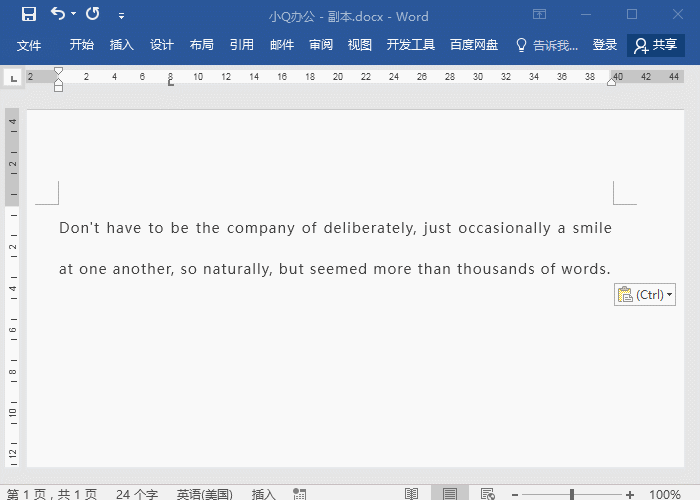Switch to the 视图 (View) tab
Image resolution: width=700 pixels, height=500 pixels.
click(x=360, y=45)
